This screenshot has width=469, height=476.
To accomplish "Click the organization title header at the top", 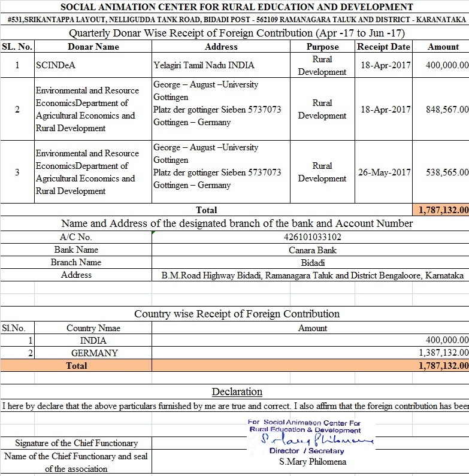I will 237,7.
